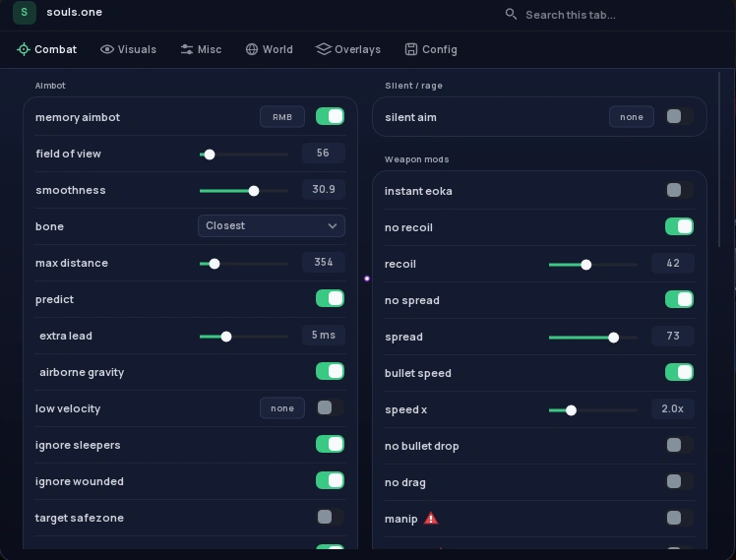Click the Weapon mods section header
Screen dimensions: 736x560
click(x=417, y=159)
